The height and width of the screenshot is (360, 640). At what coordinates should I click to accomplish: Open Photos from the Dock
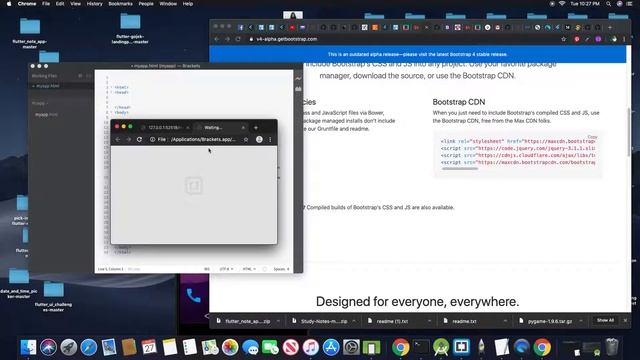pos(230,347)
